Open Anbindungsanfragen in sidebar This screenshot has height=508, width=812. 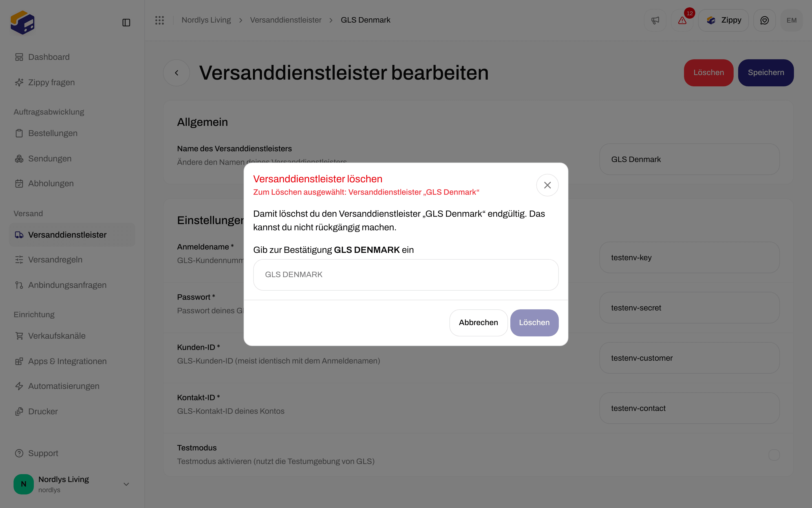[x=72, y=285]
